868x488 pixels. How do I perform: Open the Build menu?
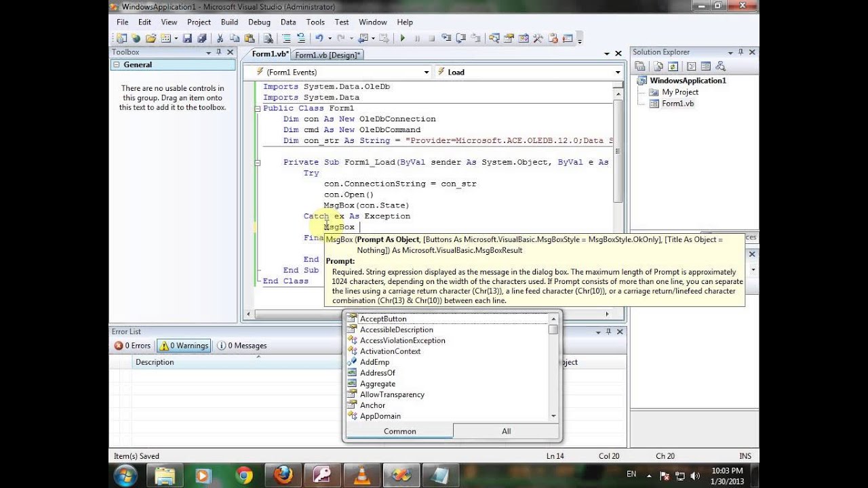[229, 22]
